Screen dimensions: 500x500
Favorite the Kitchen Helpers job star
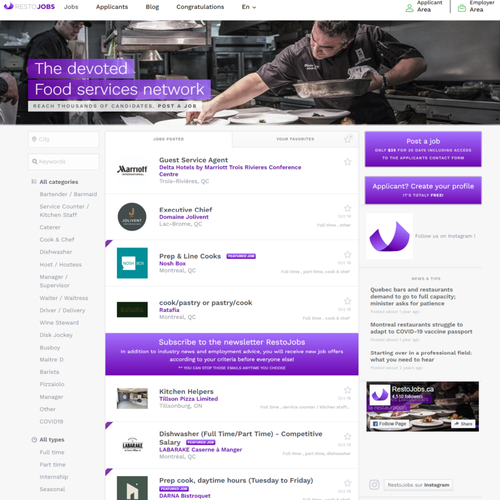[347, 390]
